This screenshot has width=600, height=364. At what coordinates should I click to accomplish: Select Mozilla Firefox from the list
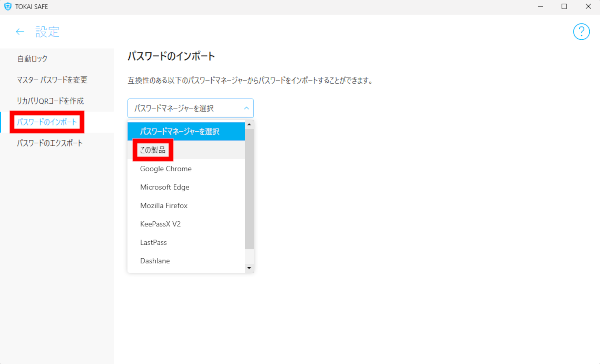[186, 206]
